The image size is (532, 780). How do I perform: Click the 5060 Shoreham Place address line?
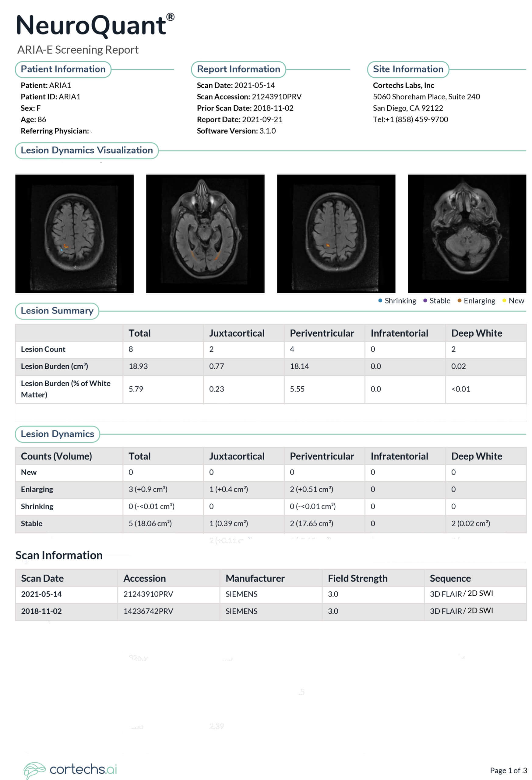click(426, 97)
